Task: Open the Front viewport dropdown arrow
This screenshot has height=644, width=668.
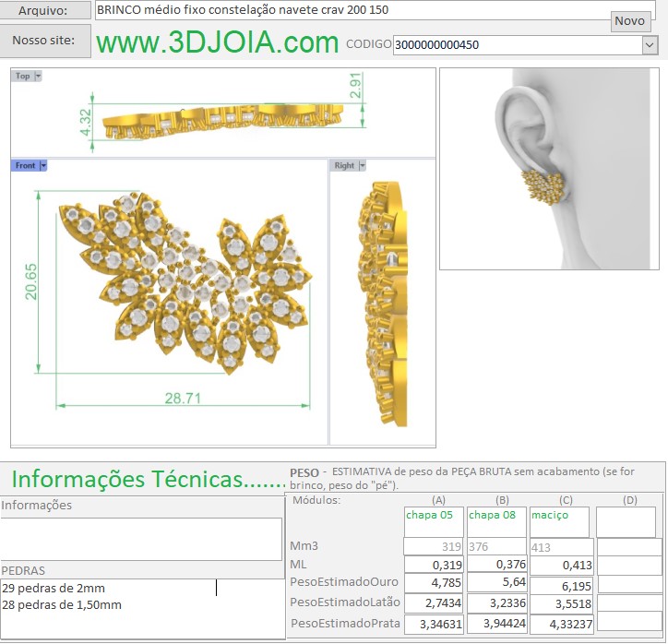Action: click(x=42, y=165)
